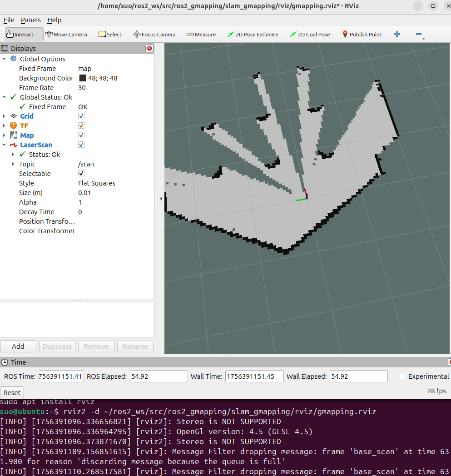Expand the LaserScan Topic row
Image resolution: width=451 pixels, height=476 pixels.
(13, 164)
